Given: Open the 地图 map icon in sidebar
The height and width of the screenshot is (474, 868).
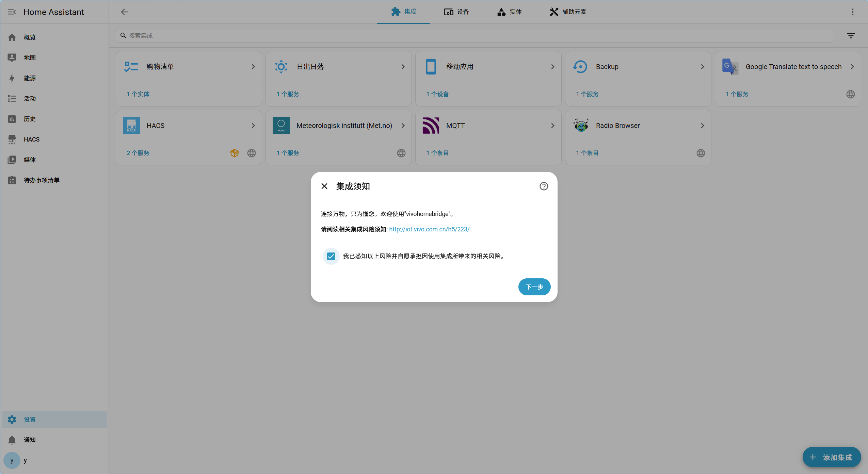Looking at the screenshot, I should 12,58.
